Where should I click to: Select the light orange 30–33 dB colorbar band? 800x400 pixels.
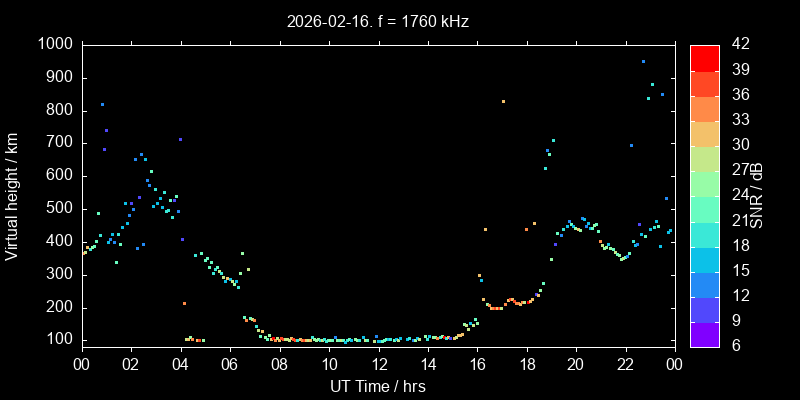coord(704,133)
